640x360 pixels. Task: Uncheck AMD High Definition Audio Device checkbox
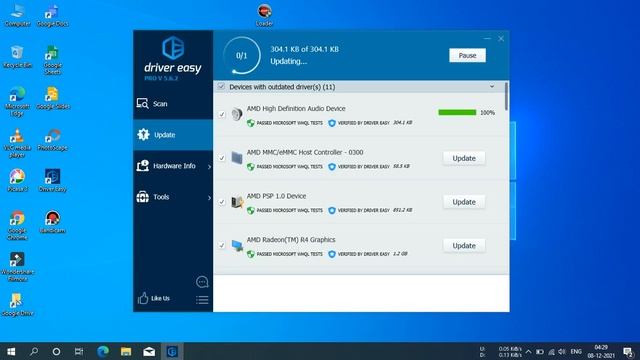222,114
